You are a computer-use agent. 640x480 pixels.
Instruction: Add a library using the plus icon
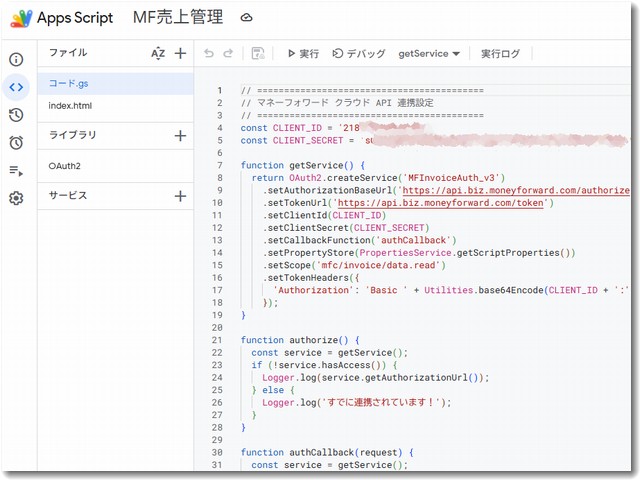[x=180, y=135]
